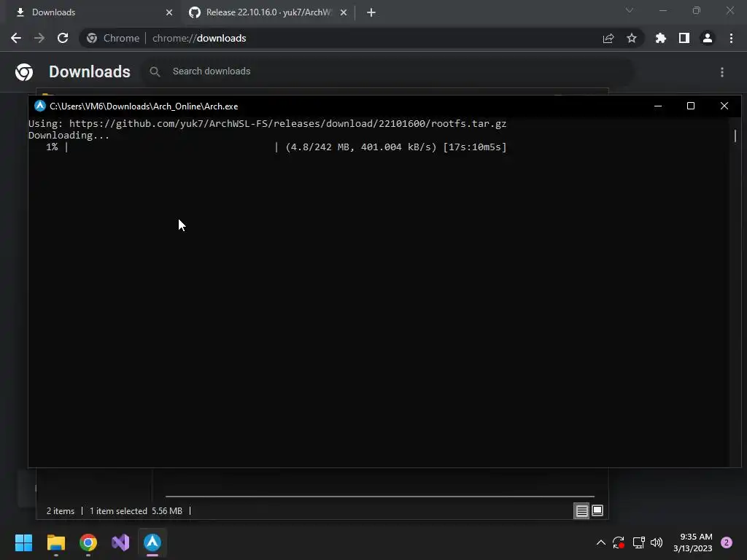Maximize the Arch.exe console window
The width and height of the screenshot is (747, 560).
pyautogui.click(x=691, y=106)
